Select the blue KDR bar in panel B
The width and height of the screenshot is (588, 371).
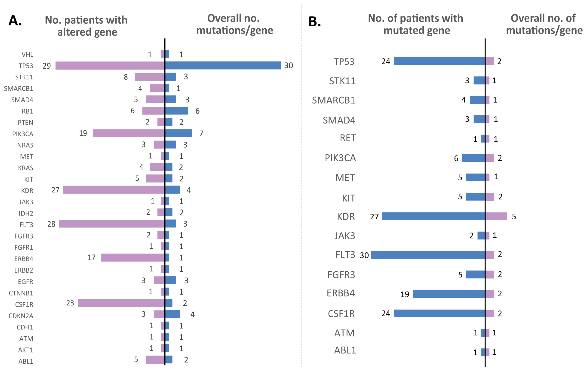pos(433,216)
